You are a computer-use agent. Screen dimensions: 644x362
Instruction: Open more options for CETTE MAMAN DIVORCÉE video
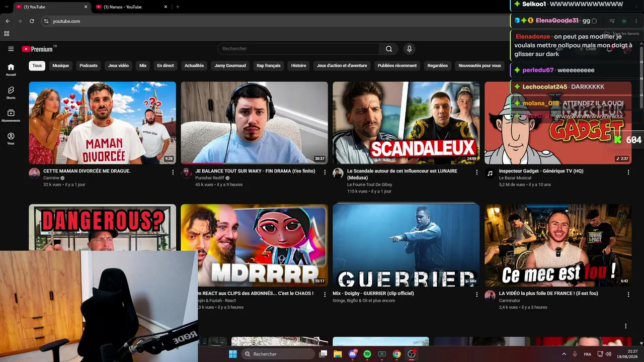(x=173, y=172)
